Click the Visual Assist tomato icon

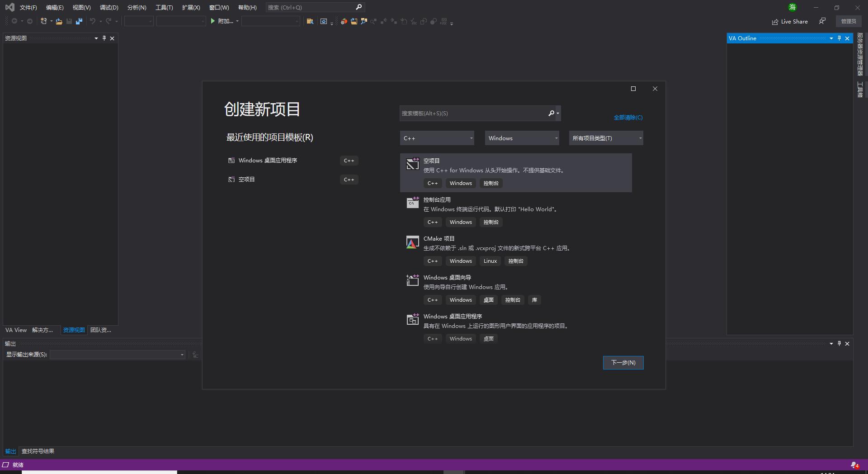click(344, 21)
